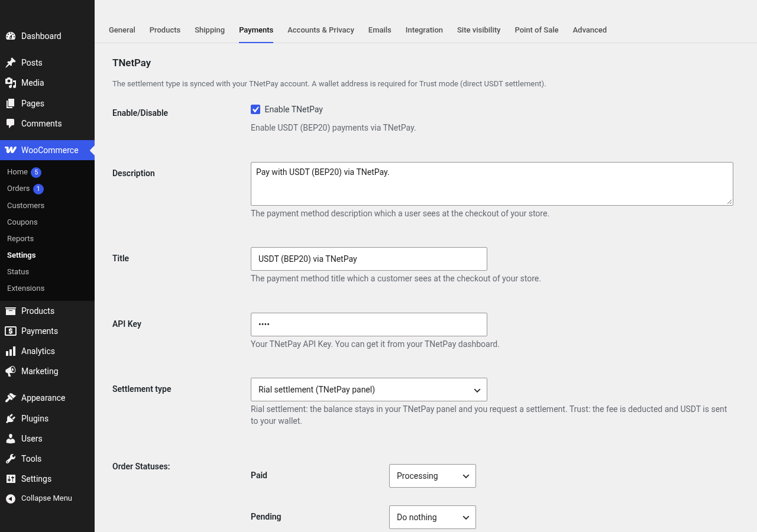Click the Products archive box icon

(x=11, y=311)
